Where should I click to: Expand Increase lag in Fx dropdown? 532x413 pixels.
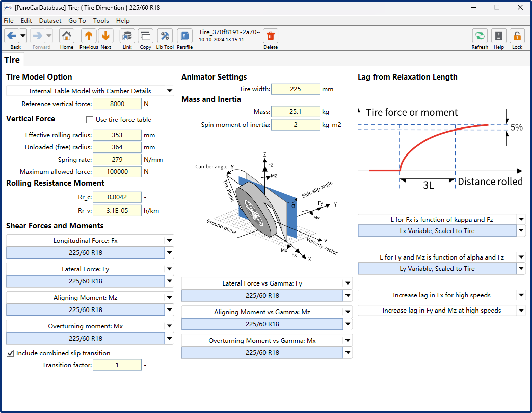tap(521, 295)
